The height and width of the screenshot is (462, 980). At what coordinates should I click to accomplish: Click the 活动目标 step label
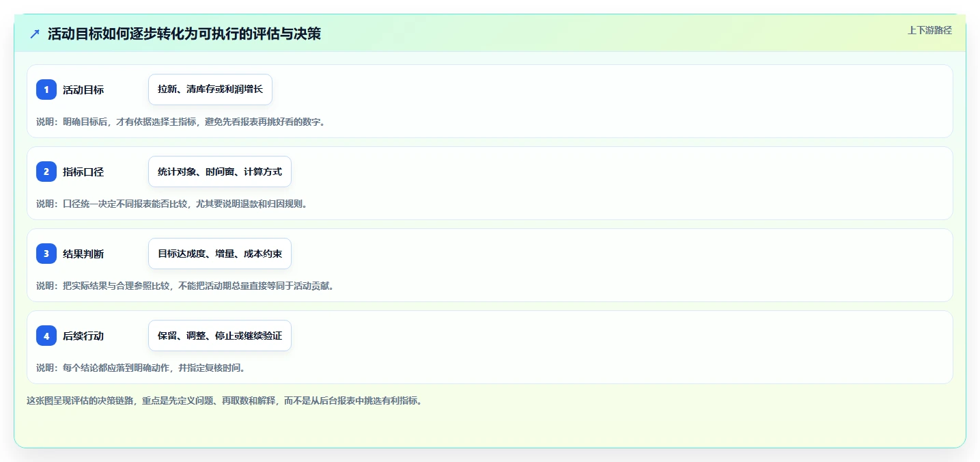tap(83, 90)
